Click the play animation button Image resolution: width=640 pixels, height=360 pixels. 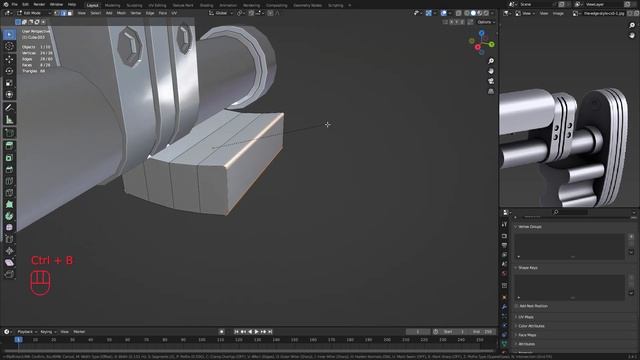[256, 332]
